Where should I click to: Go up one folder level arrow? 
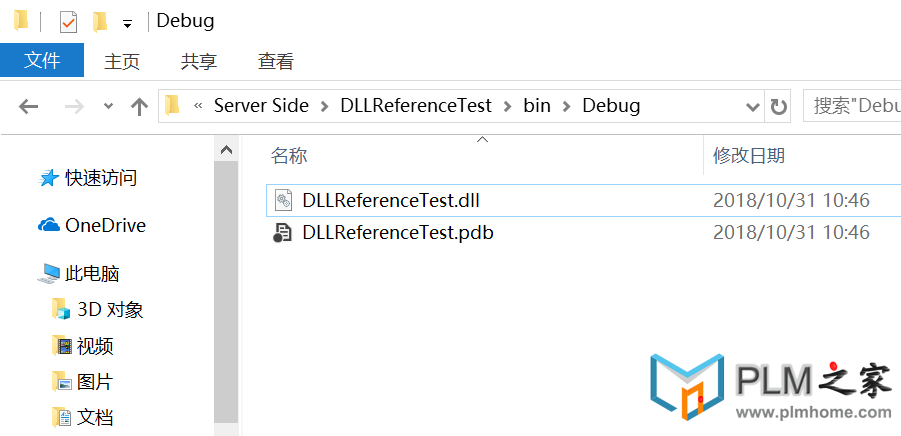139,106
